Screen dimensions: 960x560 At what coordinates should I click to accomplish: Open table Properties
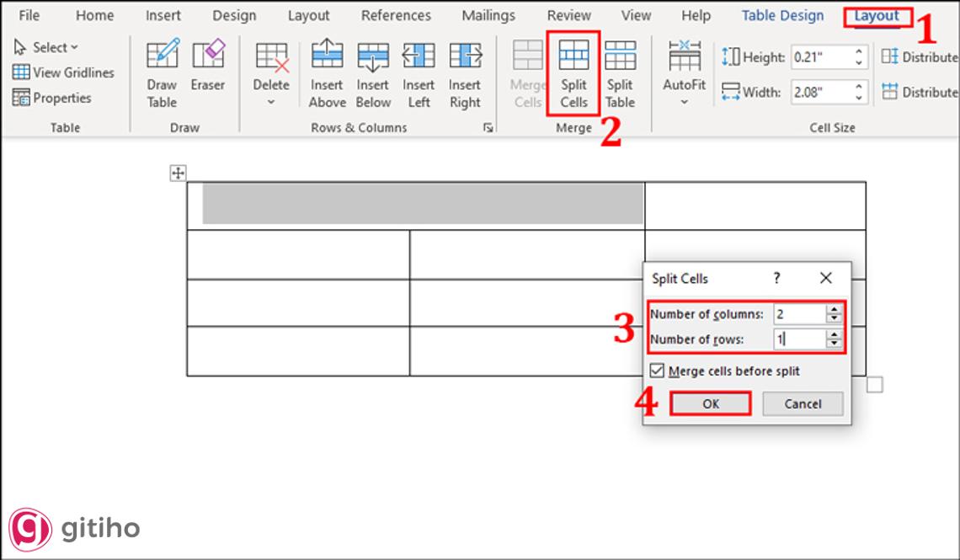(x=52, y=98)
